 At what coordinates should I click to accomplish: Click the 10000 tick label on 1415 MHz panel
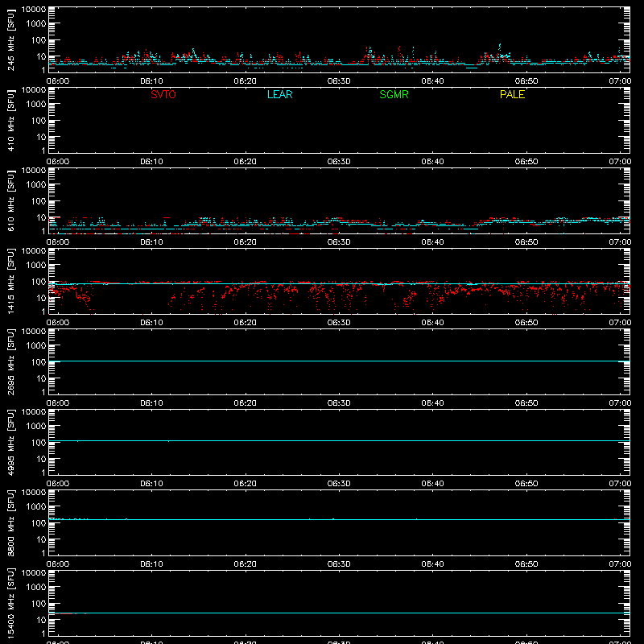point(34,251)
